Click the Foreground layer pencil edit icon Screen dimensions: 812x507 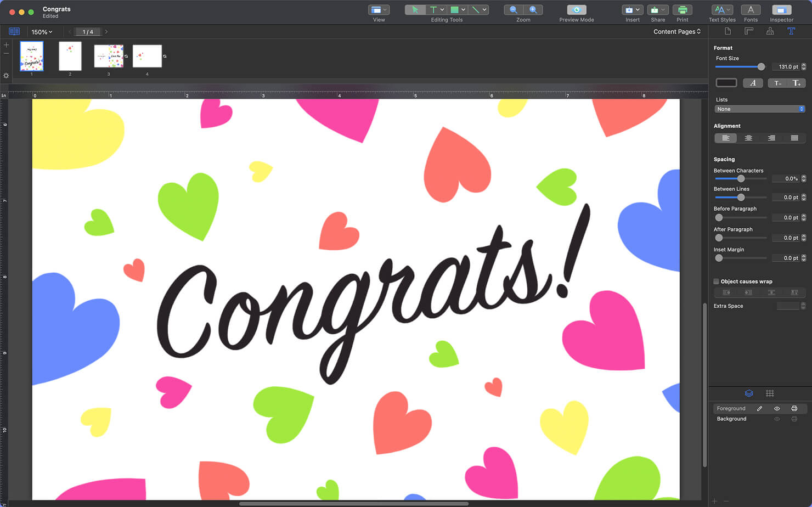pyautogui.click(x=760, y=409)
